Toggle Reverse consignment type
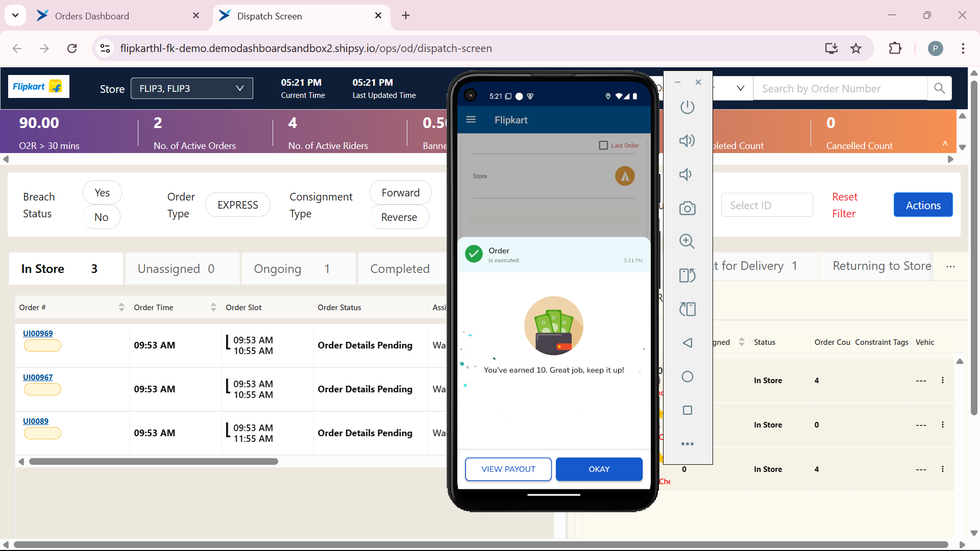Viewport: 980px width, 551px height. click(x=399, y=217)
